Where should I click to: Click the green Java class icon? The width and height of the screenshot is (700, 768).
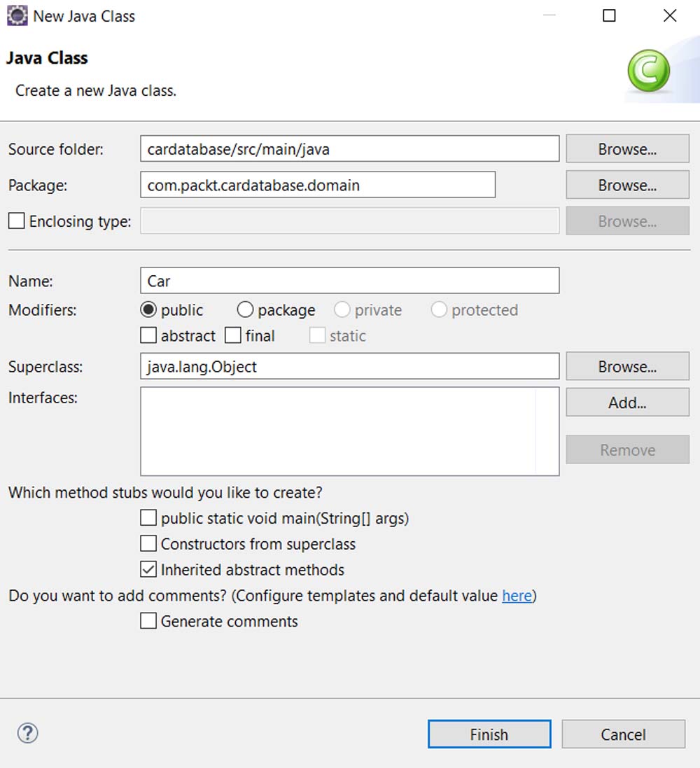point(648,71)
